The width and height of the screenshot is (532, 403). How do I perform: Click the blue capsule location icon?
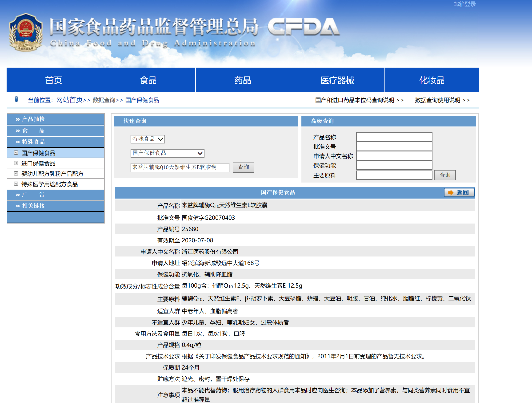[x=16, y=99]
